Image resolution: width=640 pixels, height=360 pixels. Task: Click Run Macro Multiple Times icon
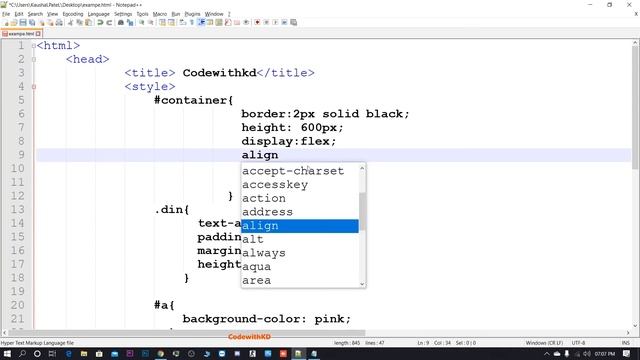pyautogui.click(x=284, y=22)
